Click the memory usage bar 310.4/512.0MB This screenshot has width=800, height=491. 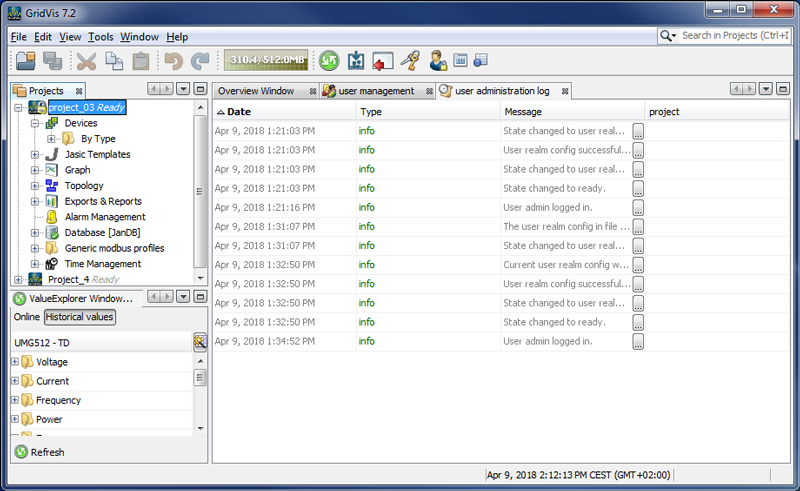coord(265,61)
